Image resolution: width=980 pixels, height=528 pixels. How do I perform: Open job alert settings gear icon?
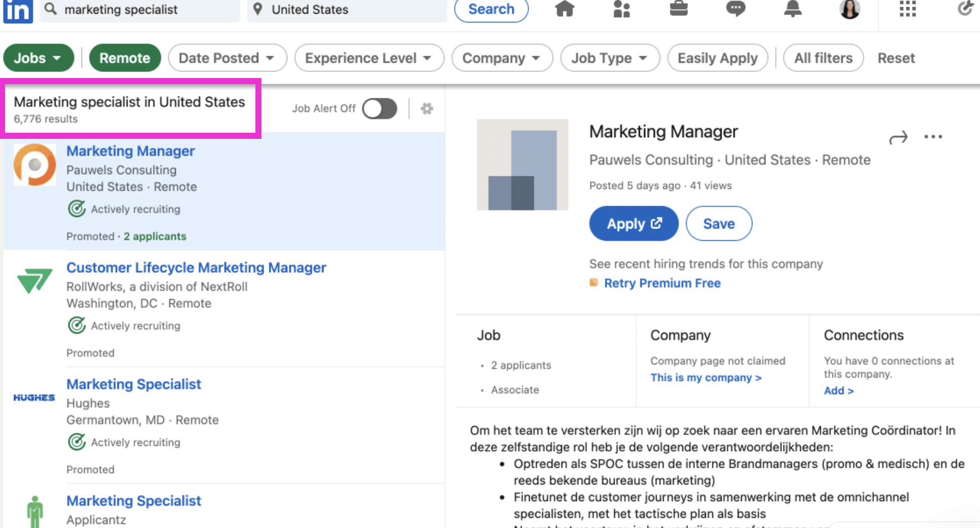[x=427, y=108]
